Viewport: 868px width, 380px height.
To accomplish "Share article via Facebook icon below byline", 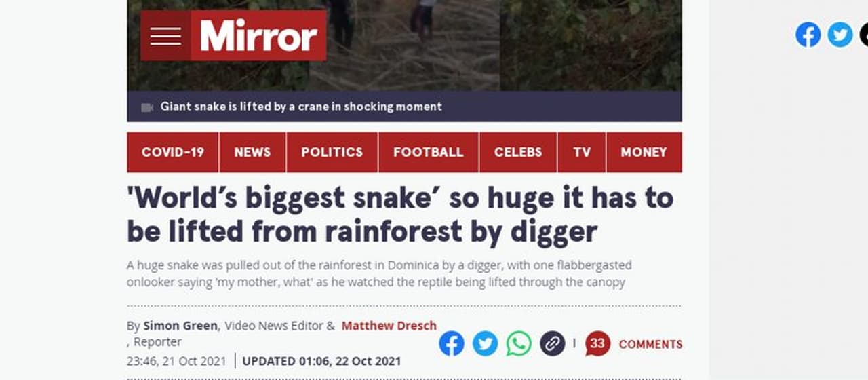I will 452,343.
